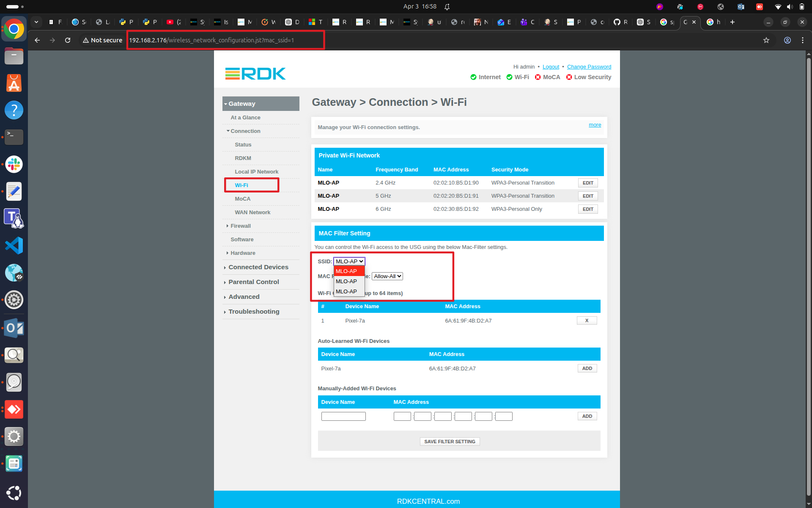Expand the Connected Devices menu
Screen dimensions: 812x508
coord(258,267)
